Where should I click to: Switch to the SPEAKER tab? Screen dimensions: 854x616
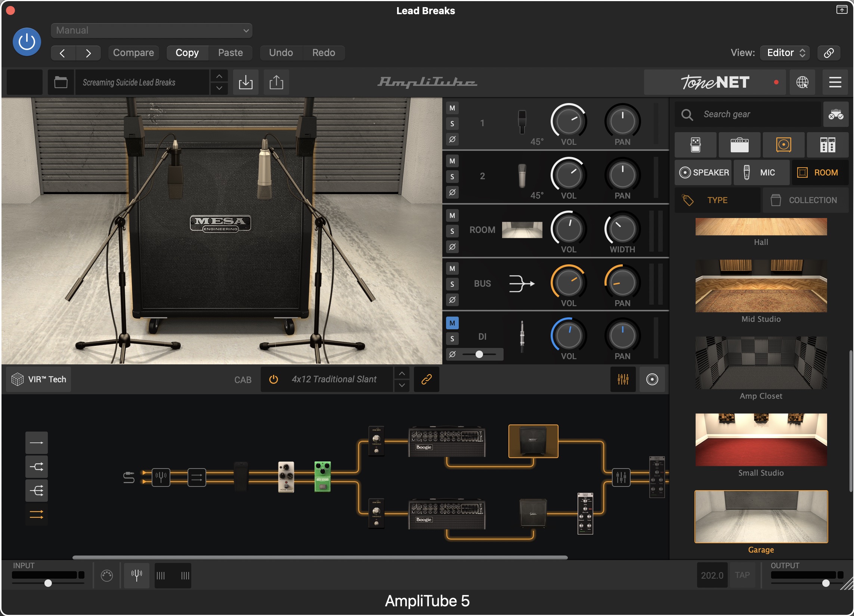pyautogui.click(x=703, y=173)
